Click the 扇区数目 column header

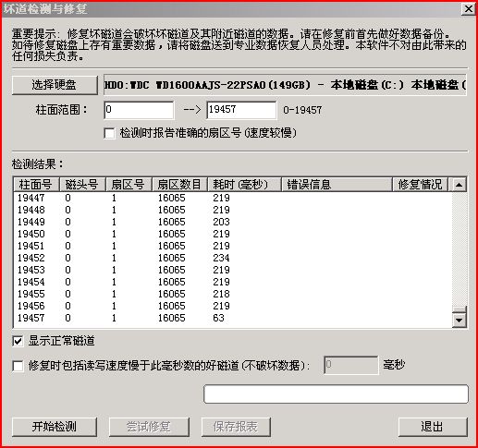coord(179,185)
